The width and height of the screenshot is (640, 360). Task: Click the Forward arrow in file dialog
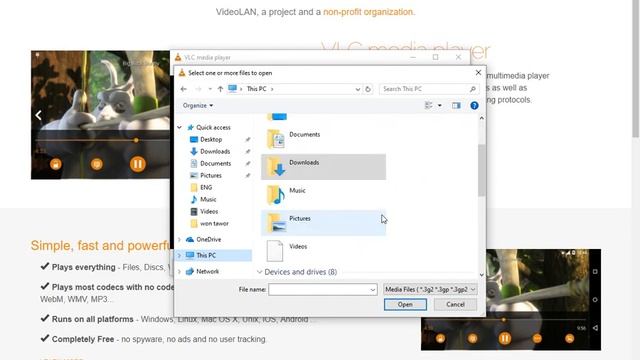coord(198,89)
